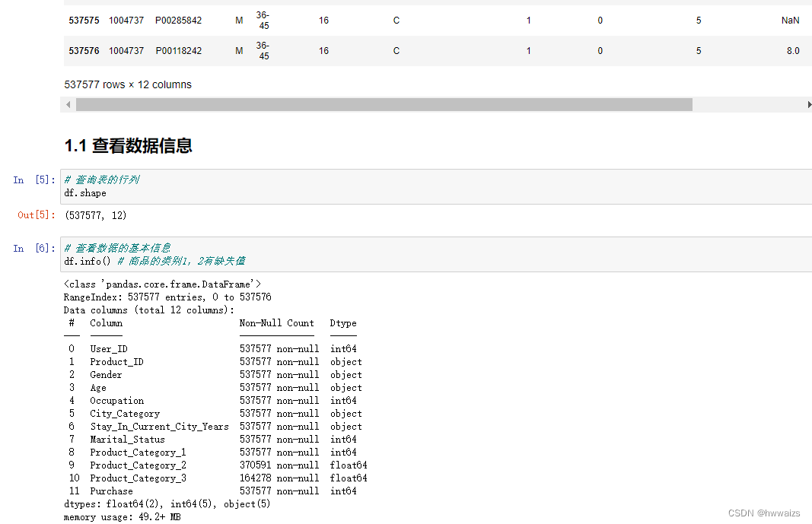The width and height of the screenshot is (812, 524).
Task: Click the comment '# 查询表的行列'
Action: (102, 179)
